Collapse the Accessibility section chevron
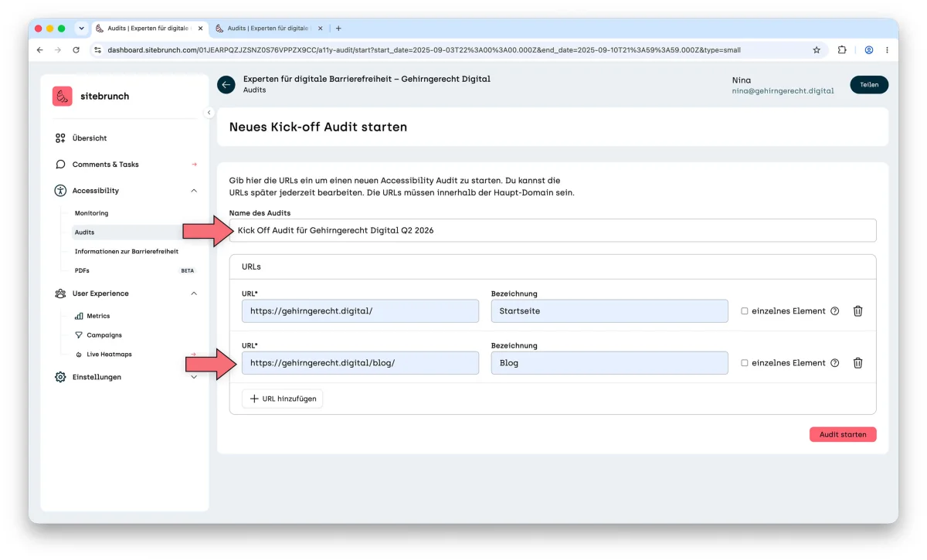 tap(194, 191)
